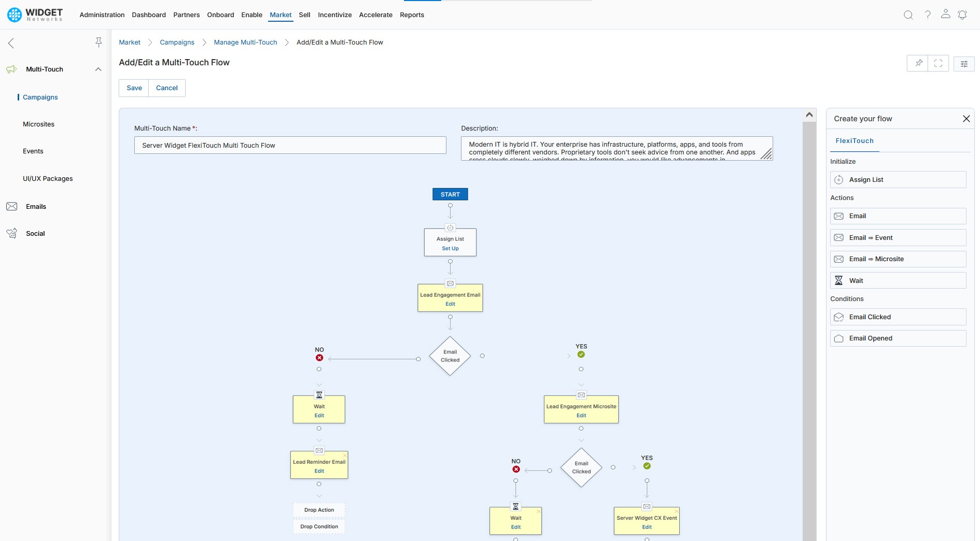
Task: Click the Multi-Touch Name input field
Action: pos(290,146)
